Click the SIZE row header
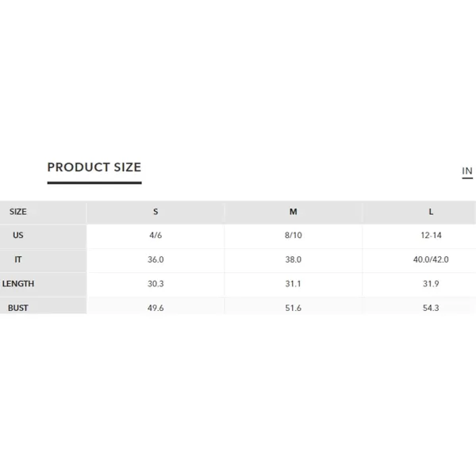Screen dimensions: 476x476 coord(18,212)
